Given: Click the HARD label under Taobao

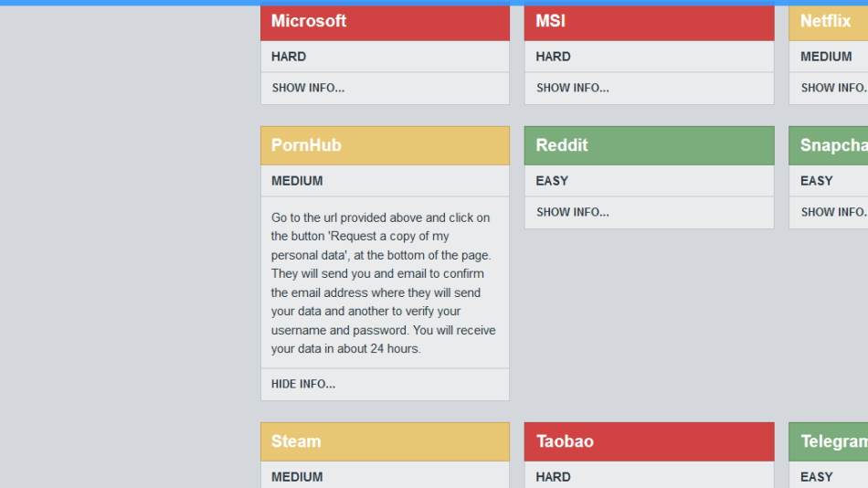Looking at the screenshot, I should click(553, 477).
